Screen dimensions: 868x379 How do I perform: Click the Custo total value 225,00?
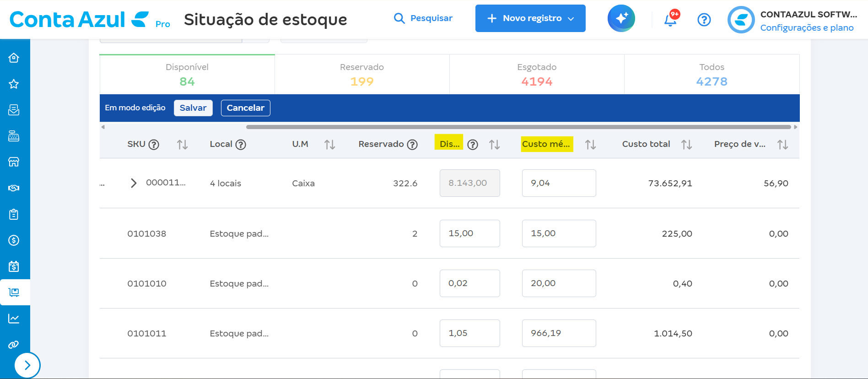[677, 234]
